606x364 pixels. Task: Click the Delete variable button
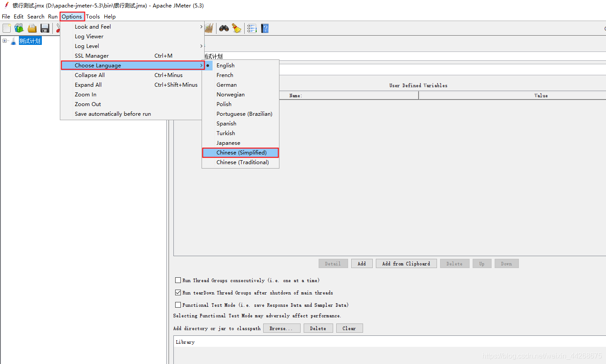[455, 264]
